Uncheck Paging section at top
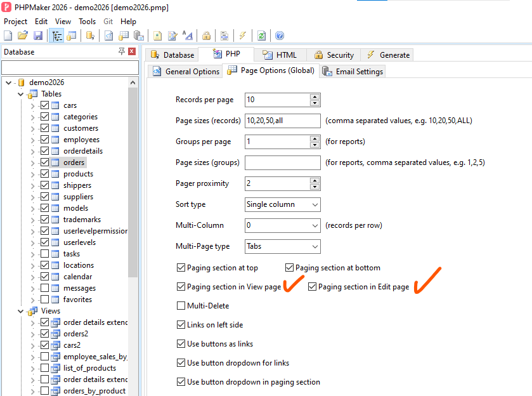Image resolution: width=532 pixels, height=396 pixels. pyautogui.click(x=181, y=268)
